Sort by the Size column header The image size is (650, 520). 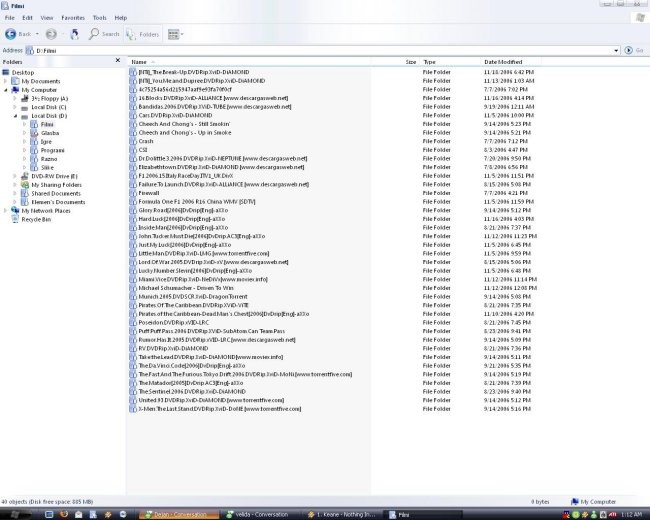point(411,62)
